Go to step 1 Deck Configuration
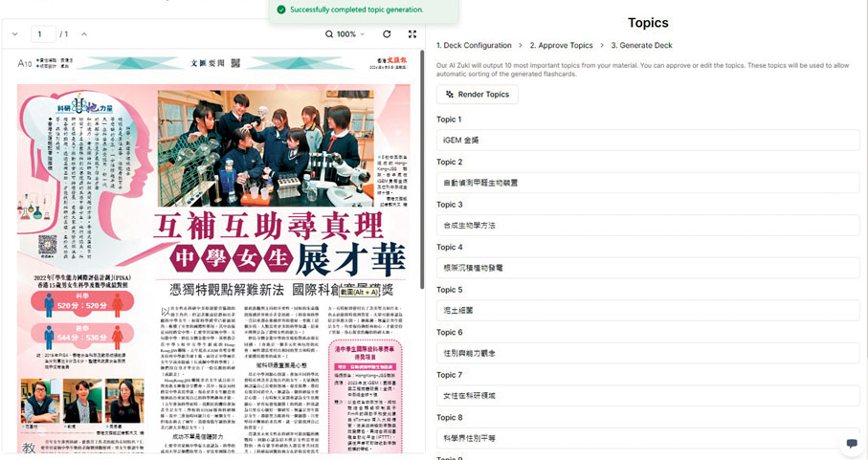Screen dimensions: 868x460 click(474, 45)
